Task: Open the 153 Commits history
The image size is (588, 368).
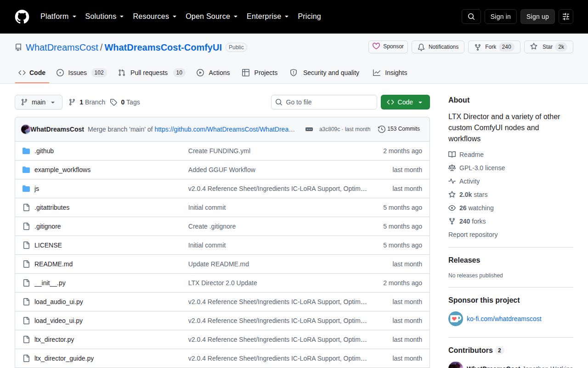Action: [399, 129]
